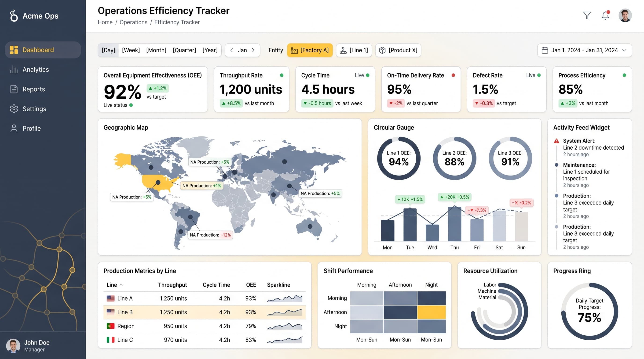Click the Profile person icon

coord(14,128)
